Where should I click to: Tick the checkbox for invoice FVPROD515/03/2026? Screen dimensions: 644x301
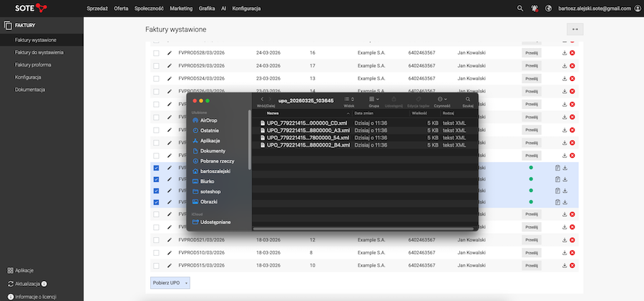coord(156,266)
